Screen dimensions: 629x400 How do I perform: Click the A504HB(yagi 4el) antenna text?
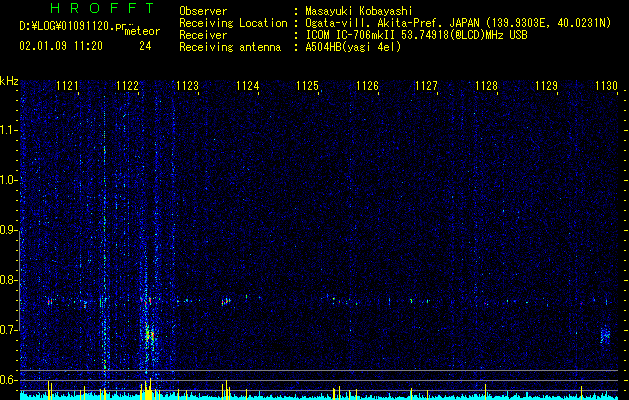[353, 47]
